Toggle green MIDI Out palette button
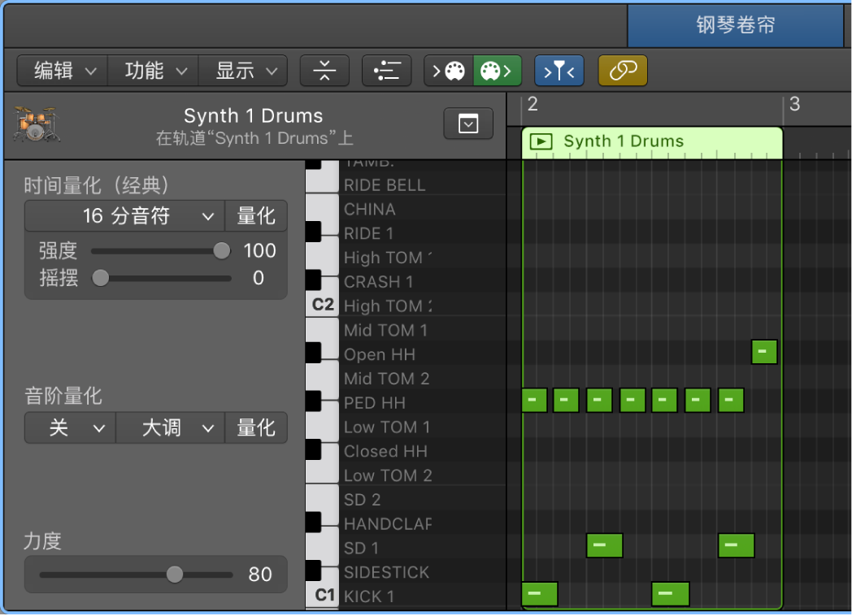The width and height of the screenshot is (852, 616). pyautogui.click(x=498, y=71)
